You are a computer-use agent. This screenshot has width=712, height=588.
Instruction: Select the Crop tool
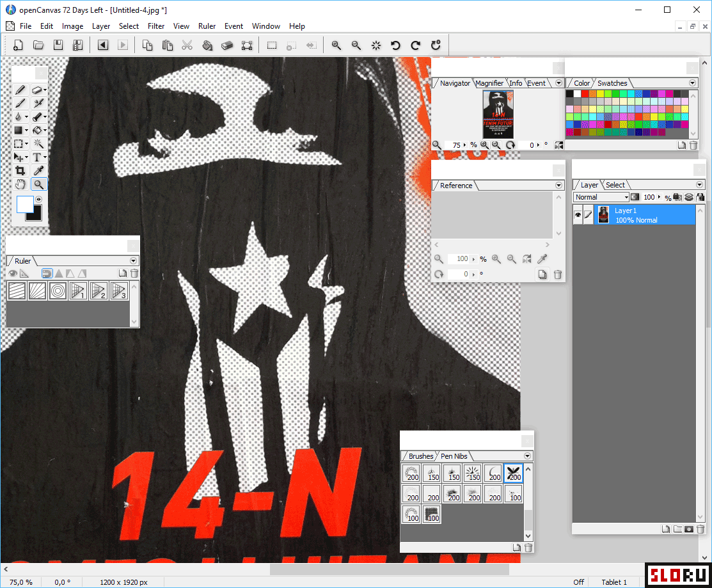(x=20, y=171)
